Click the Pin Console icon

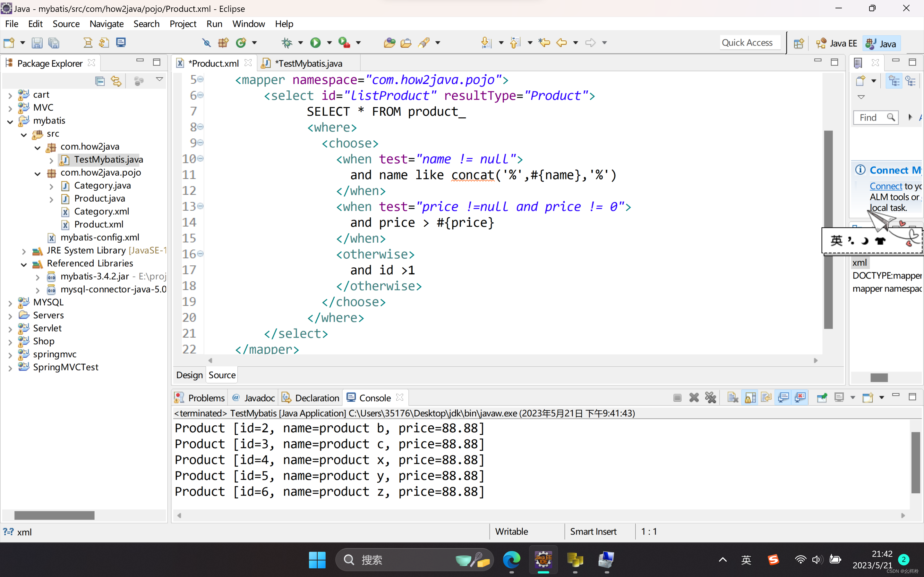pos(822,397)
